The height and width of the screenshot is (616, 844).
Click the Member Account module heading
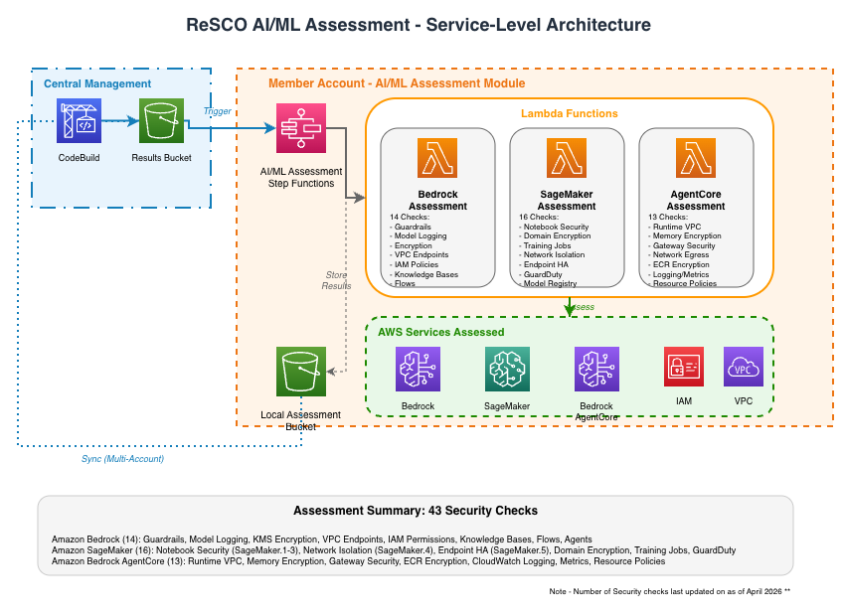(x=397, y=83)
